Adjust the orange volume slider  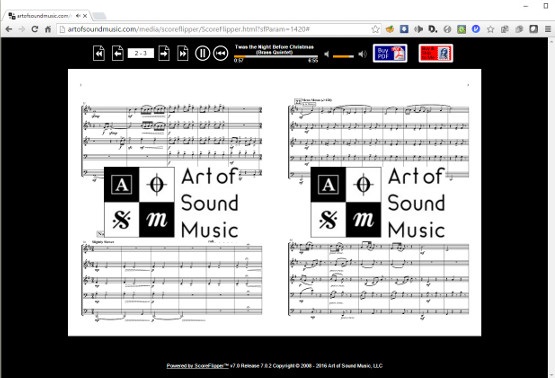click(x=343, y=56)
